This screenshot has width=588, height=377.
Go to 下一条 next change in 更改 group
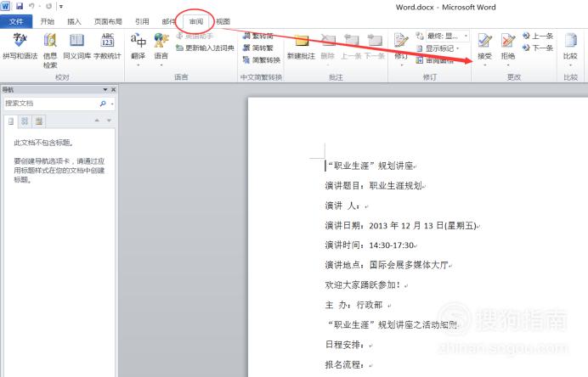[x=538, y=48]
